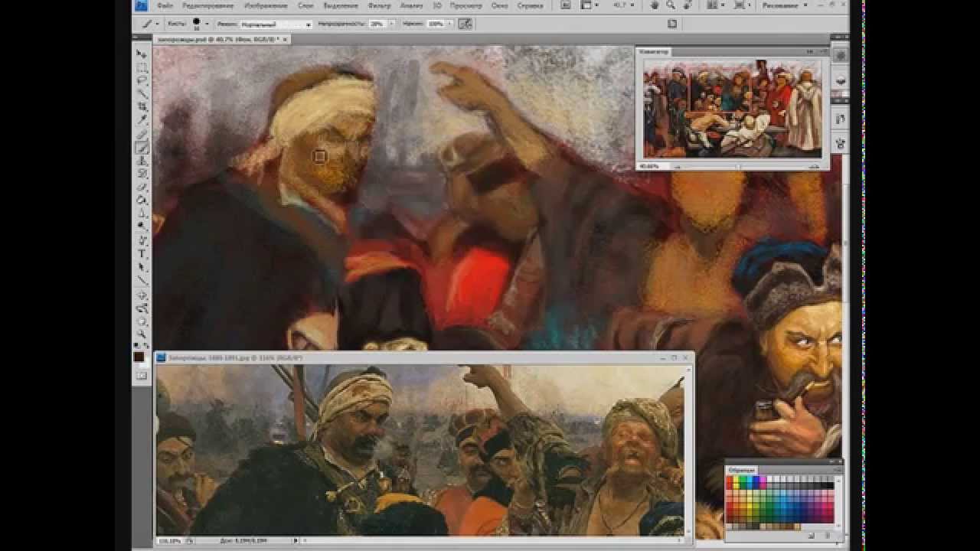Select the Magic Wand tool
This screenshot has height=551, width=980.
coord(142,93)
